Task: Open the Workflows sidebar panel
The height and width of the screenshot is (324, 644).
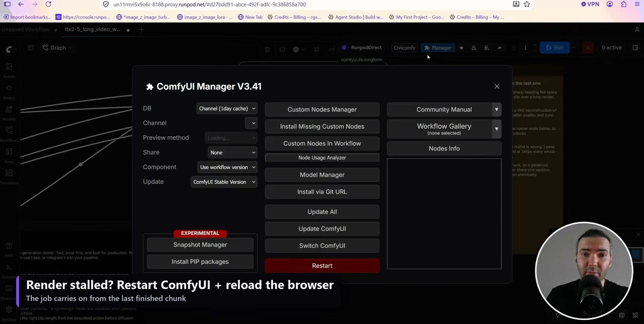Action: [x=9, y=134]
